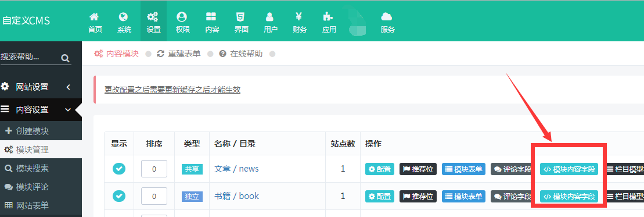Click 配置 button in the news row

(380, 169)
